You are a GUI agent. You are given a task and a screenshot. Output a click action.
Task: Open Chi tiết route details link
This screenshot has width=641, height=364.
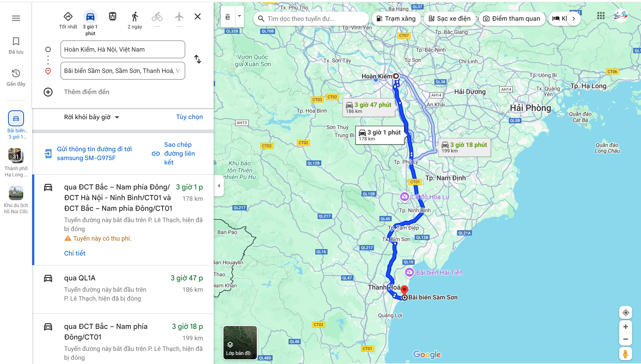tap(75, 253)
